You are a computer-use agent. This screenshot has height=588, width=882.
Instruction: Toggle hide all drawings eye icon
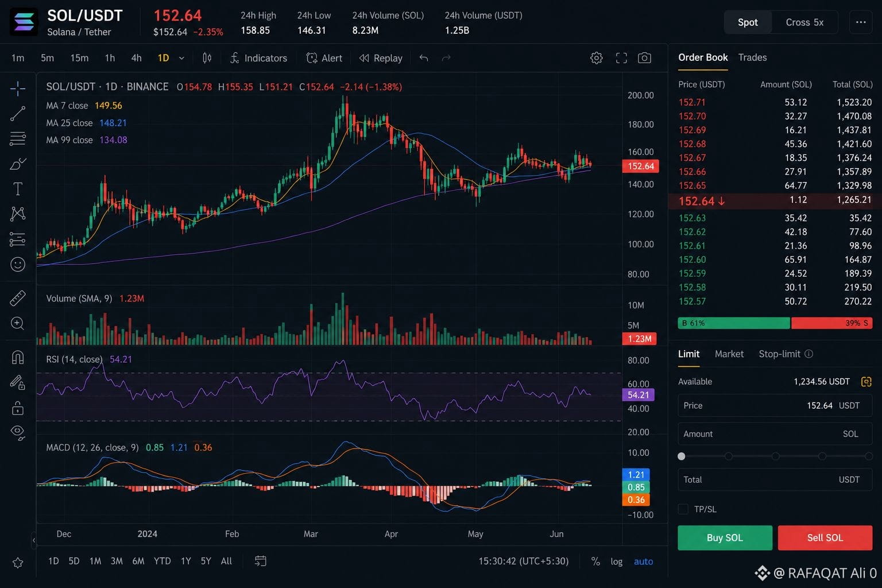[18, 433]
